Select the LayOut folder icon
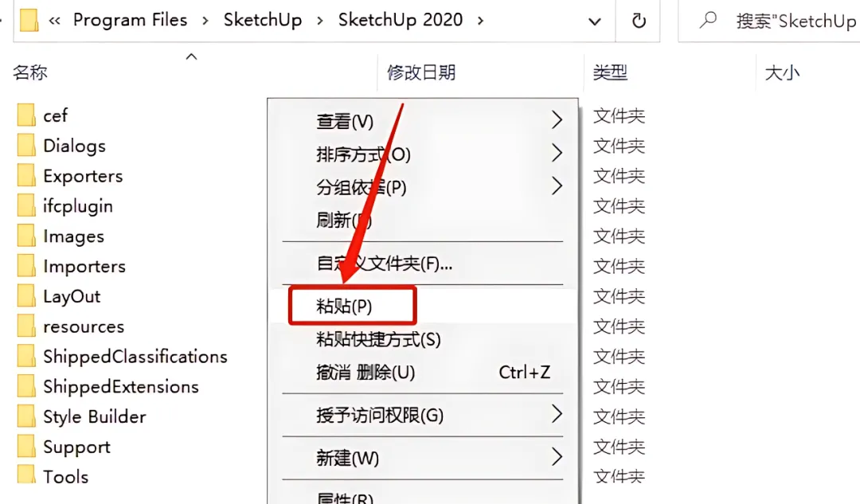This screenshot has height=504, width=860. (x=25, y=296)
